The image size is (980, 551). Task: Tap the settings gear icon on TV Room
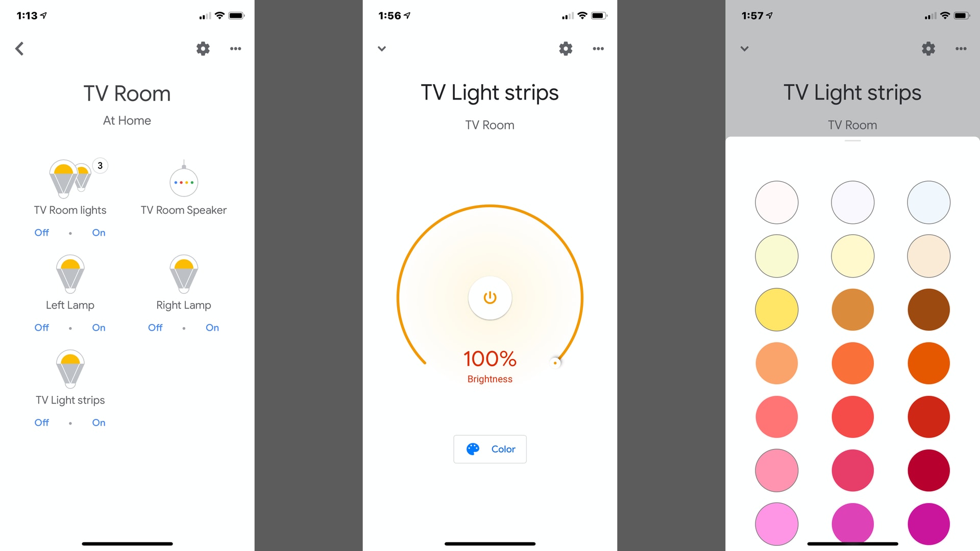click(202, 48)
